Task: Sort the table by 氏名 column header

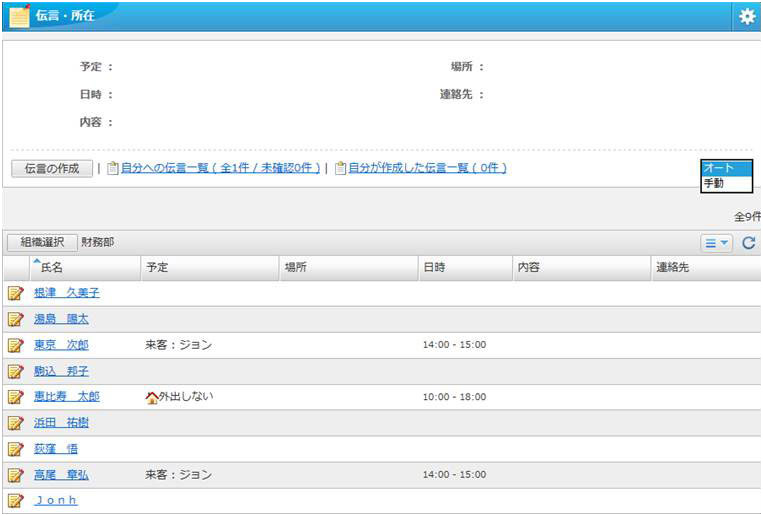Action: (x=51, y=268)
